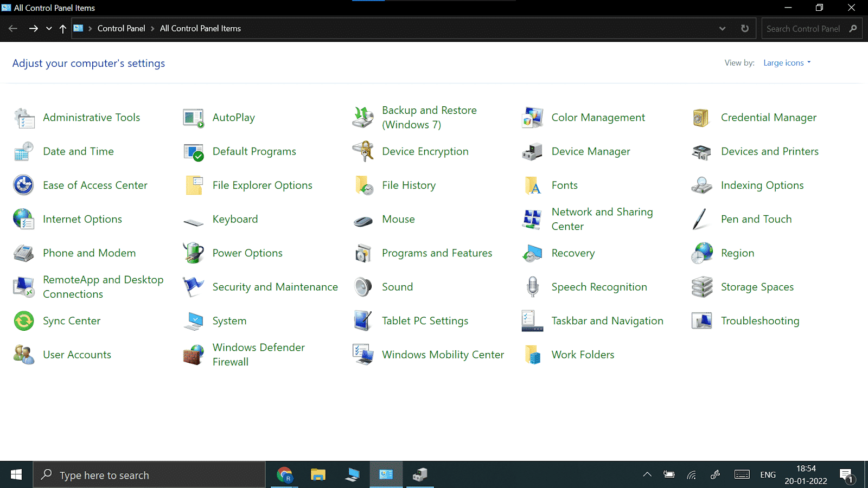Open the Windows Start button
This screenshot has width=868, height=488.
(16, 475)
